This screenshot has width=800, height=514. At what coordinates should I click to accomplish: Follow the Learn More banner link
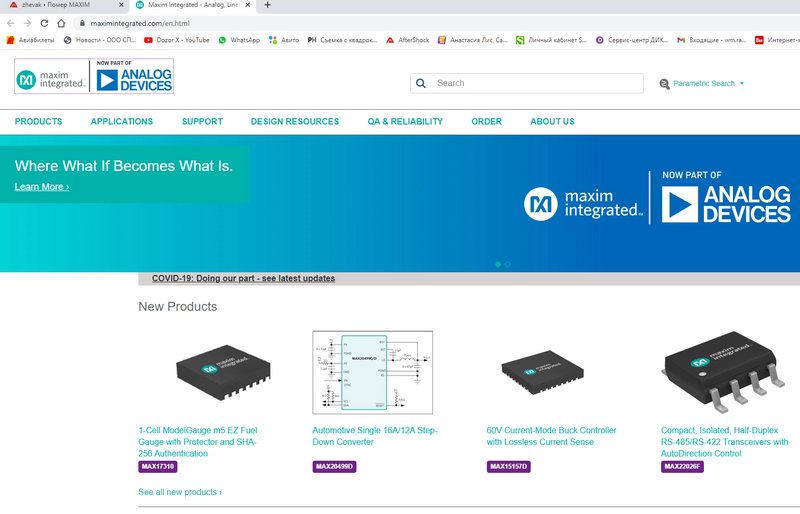[41, 187]
